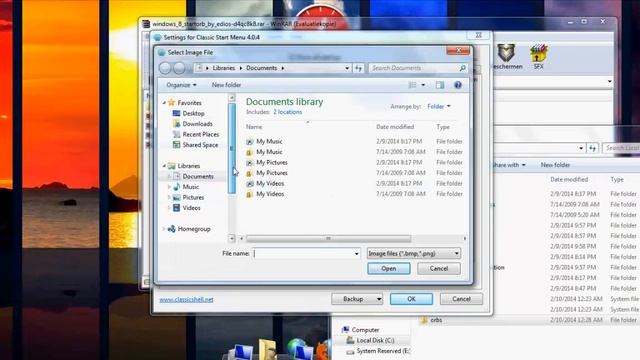Screen dimensions: 640x360
Task: Click the 2 locations link
Action: pyautogui.click(x=288, y=112)
